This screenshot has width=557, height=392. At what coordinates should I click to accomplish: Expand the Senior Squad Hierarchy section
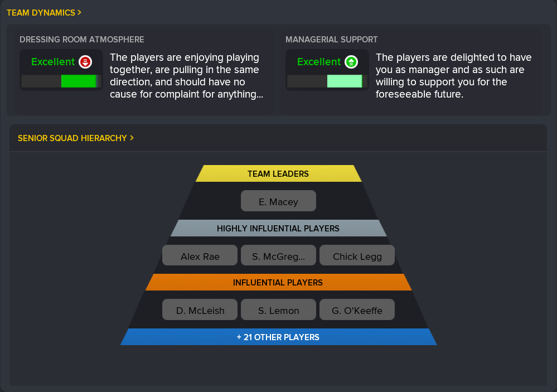tap(76, 138)
